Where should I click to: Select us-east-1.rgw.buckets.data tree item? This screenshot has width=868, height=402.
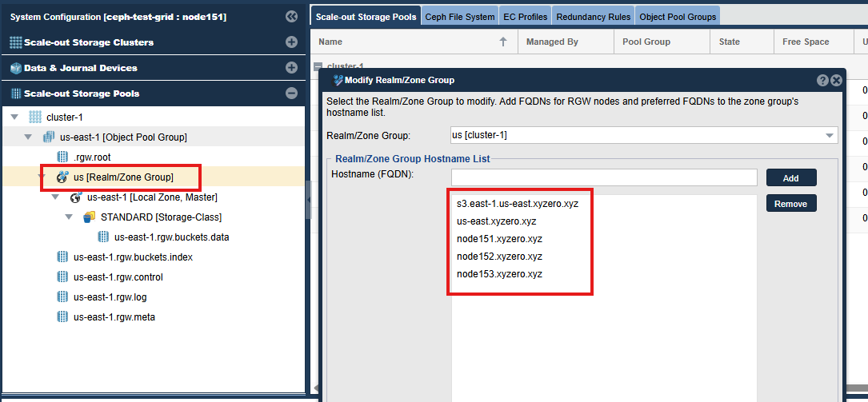tap(172, 237)
